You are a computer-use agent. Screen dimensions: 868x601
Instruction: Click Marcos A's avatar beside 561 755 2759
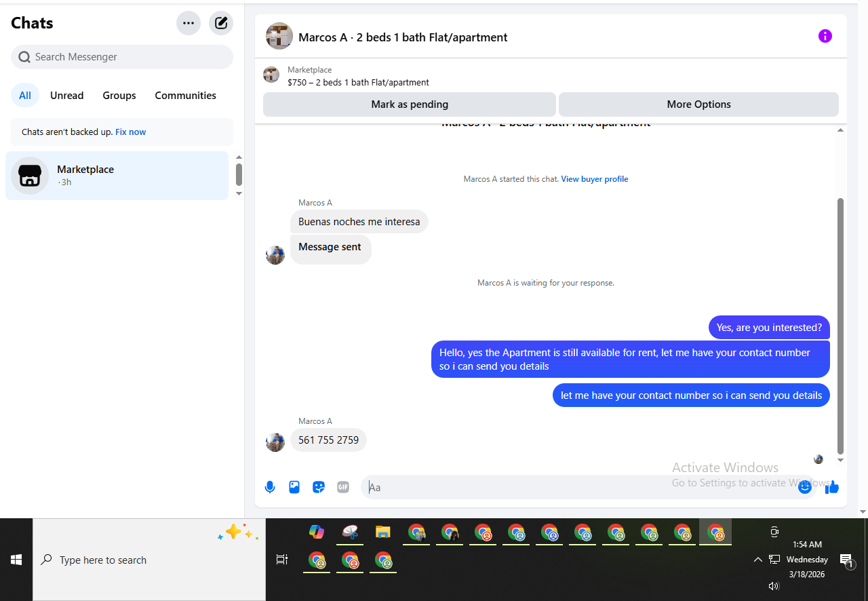(275, 442)
